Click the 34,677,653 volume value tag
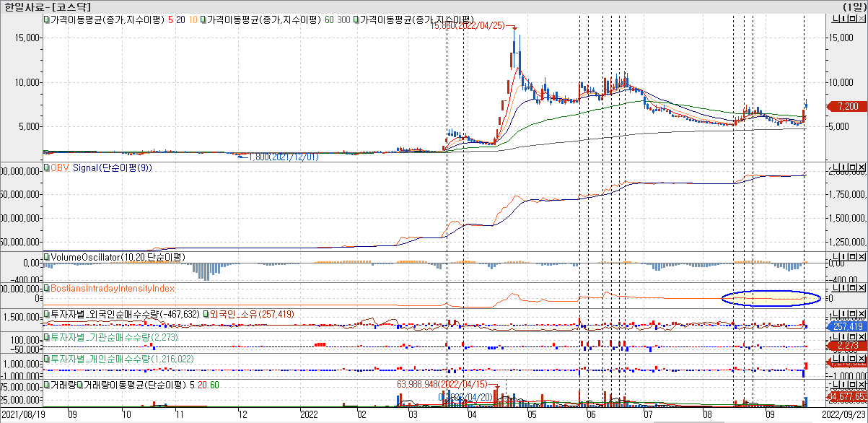The image size is (868, 423). point(847,397)
